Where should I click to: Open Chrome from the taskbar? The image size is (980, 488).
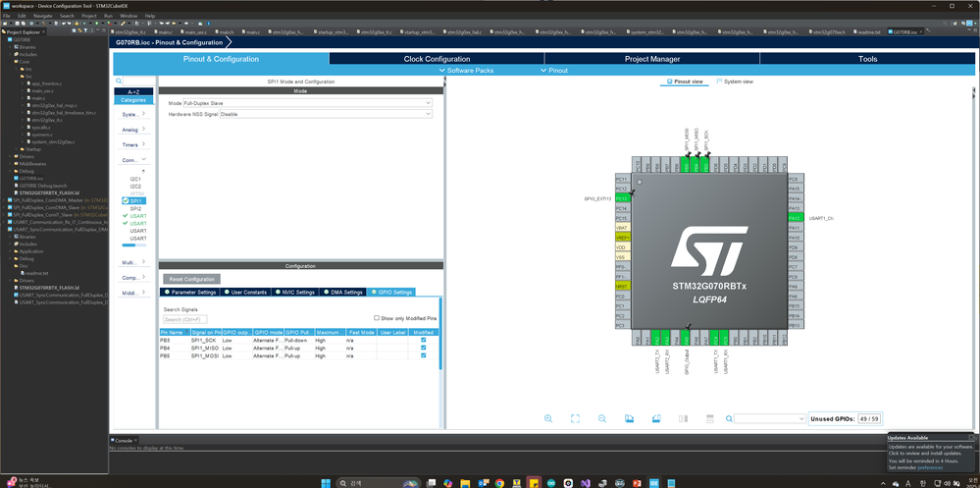pyautogui.click(x=499, y=483)
